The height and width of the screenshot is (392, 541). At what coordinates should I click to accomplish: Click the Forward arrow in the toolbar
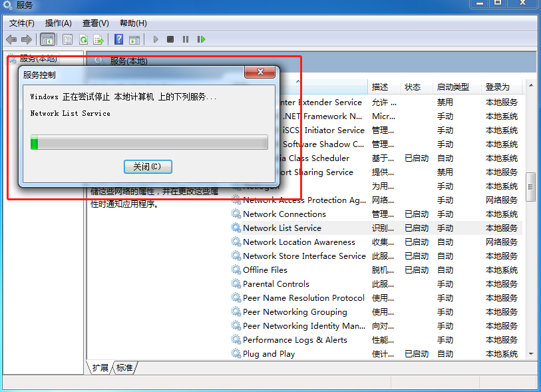[27, 39]
